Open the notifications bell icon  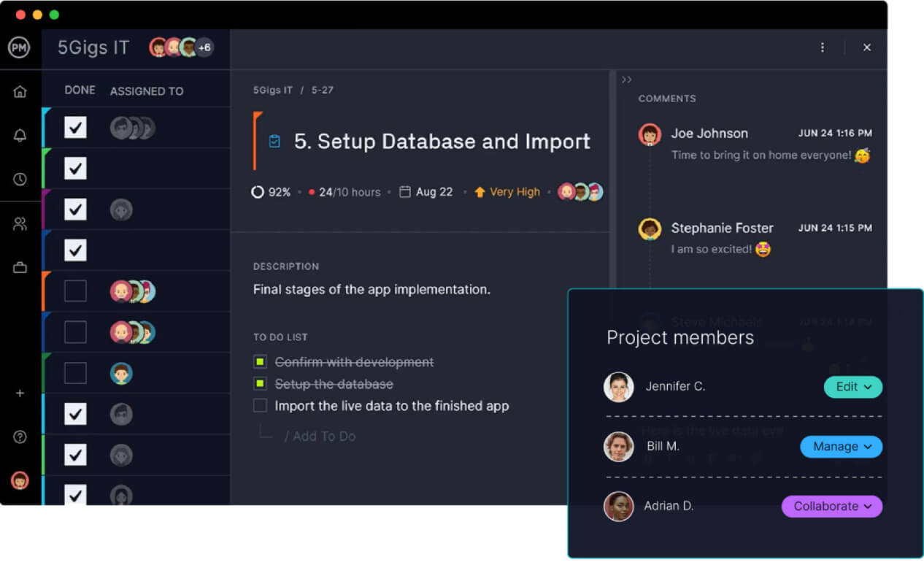(x=20, y=135)
